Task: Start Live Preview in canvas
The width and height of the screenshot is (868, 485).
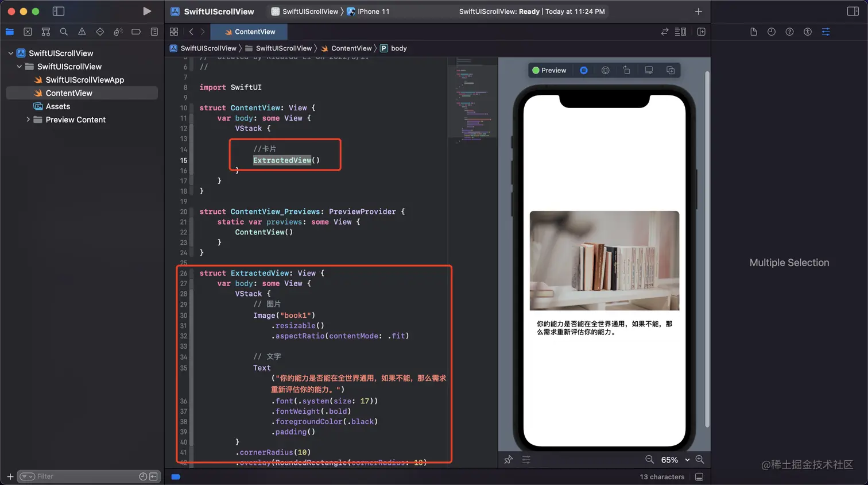Action: (x=583, y=70)
